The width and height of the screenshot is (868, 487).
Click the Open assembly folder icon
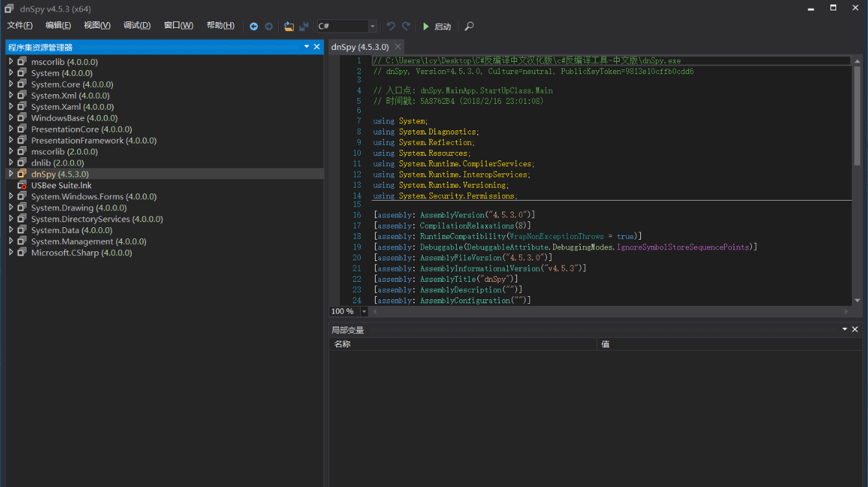pyautogui.click(x=289, y=26)
